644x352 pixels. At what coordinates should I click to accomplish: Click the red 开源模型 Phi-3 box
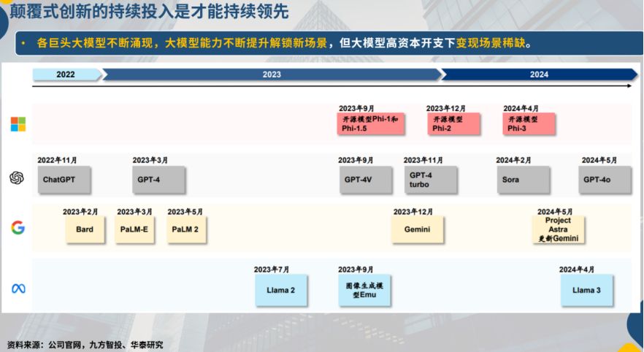click(x=529, y=124)
